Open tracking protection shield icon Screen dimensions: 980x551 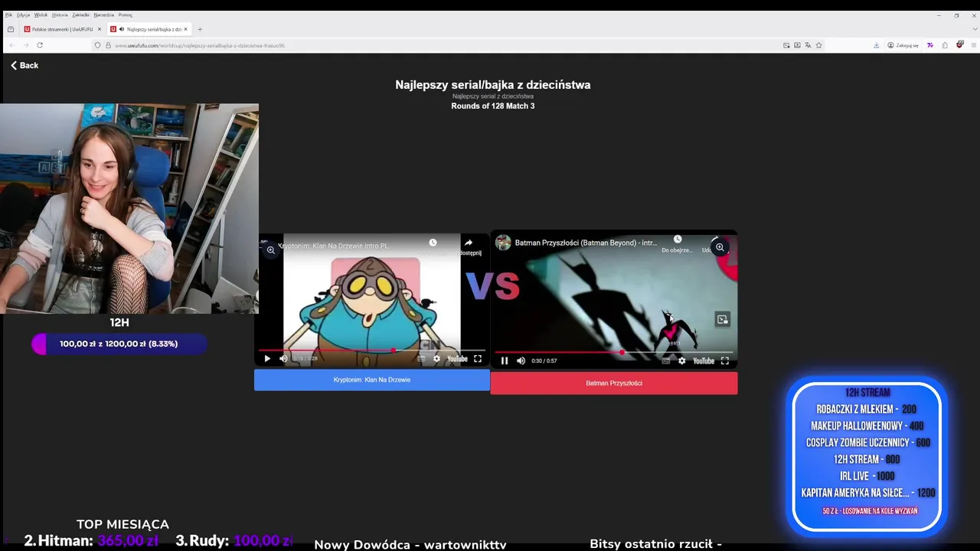point(97,45)
